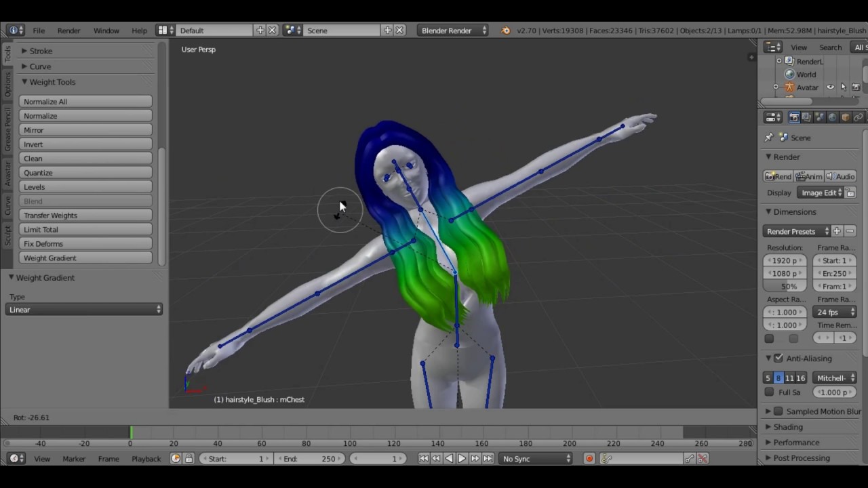Open the Render Presets dropdown
Screen dimensions: 868x488
[797, 232]
